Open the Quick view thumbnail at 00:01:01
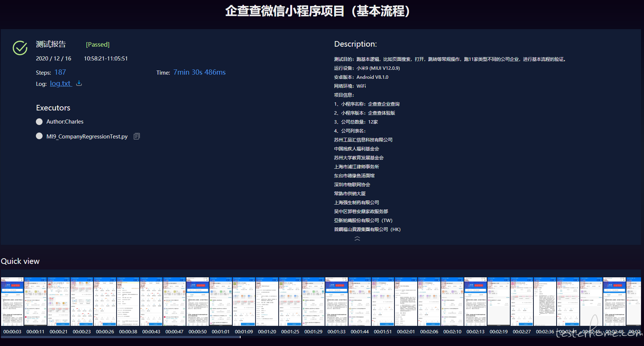644x346 pixels. pos(221,302)
